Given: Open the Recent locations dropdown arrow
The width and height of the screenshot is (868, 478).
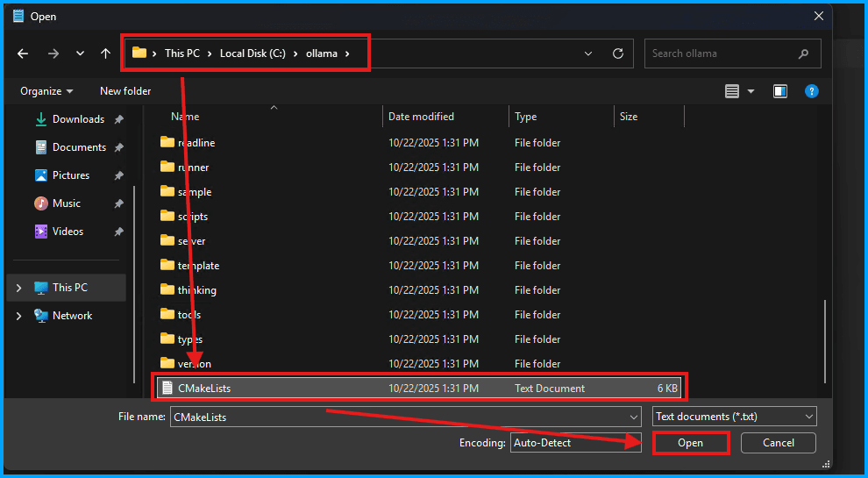Looking at the screenshot, I should (80, 54).
